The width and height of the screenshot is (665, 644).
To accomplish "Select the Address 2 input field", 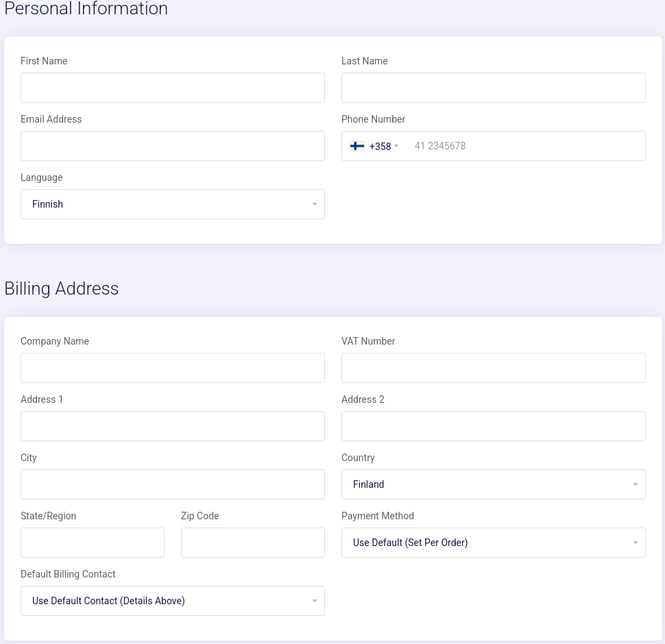I will (493, 426).
